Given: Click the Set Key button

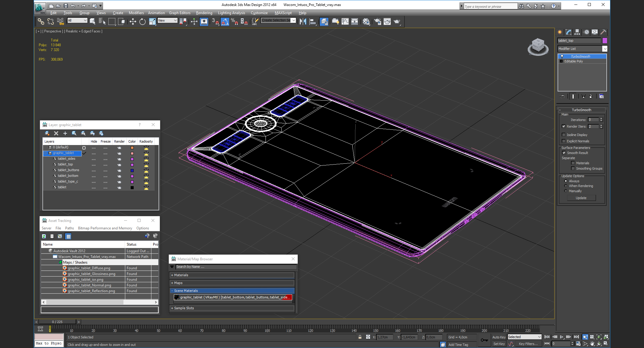Looking at the screenshot, I should pos(499,344).
